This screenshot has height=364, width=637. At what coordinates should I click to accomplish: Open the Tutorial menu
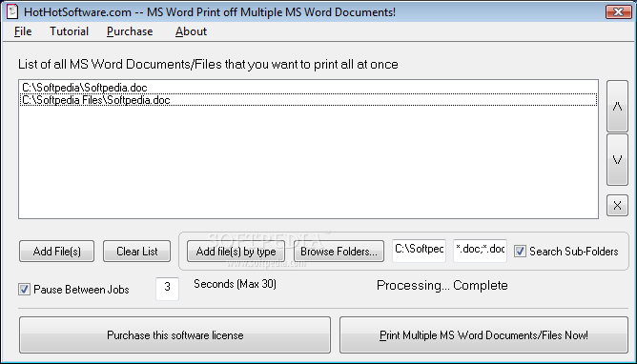tap(69, 31)
